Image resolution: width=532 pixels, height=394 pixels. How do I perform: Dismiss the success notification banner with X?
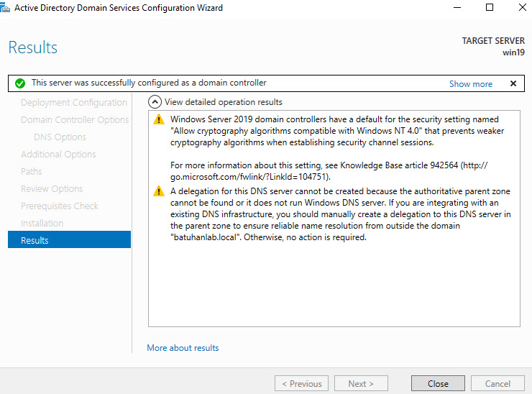[x=513, y=83]
